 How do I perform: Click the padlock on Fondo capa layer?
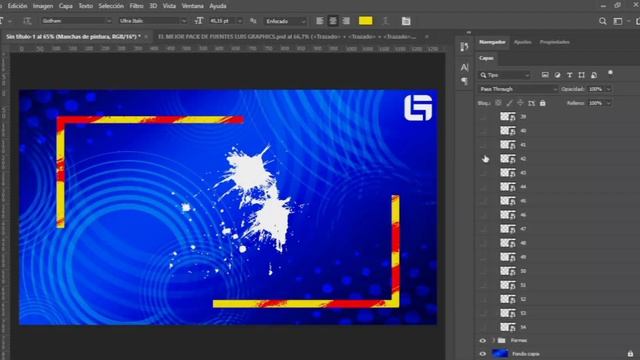click(x=630, y=353)
